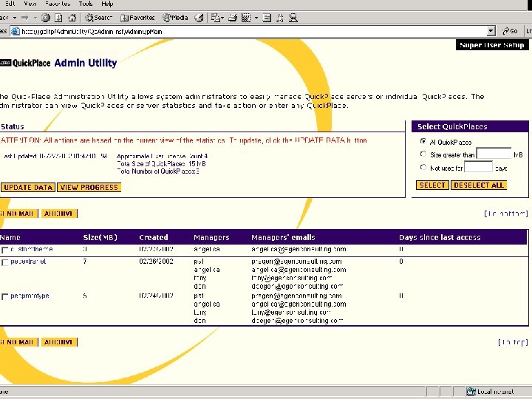This screenshot has width=532, height=399.
Task: Click the browser address URL field
Action: point(253,32)
